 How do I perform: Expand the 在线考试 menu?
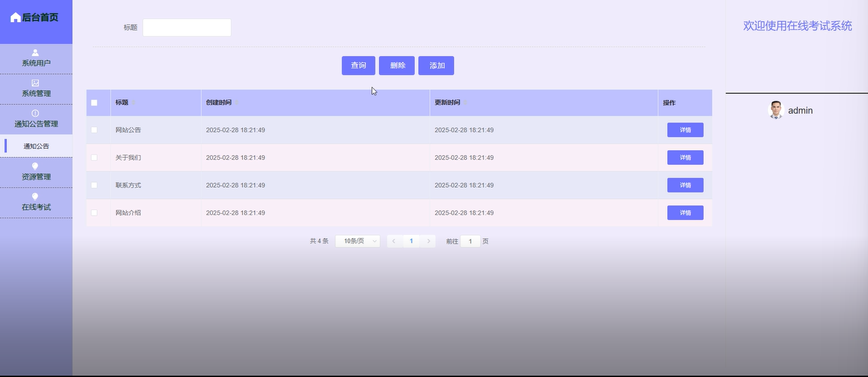point(36,202)
